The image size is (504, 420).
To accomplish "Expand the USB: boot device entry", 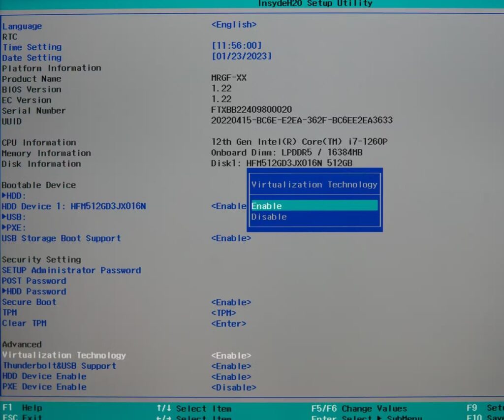I will (14, 217).
